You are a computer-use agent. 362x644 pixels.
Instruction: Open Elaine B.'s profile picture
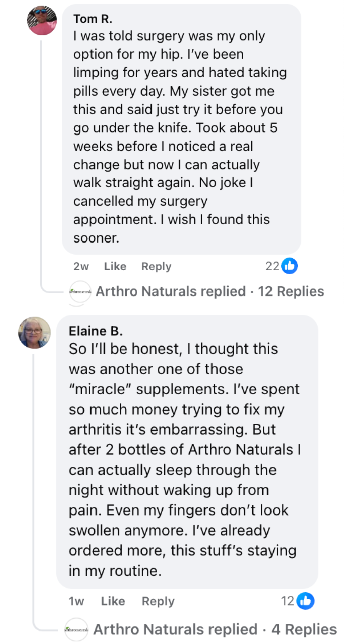[x=35, y=332]
